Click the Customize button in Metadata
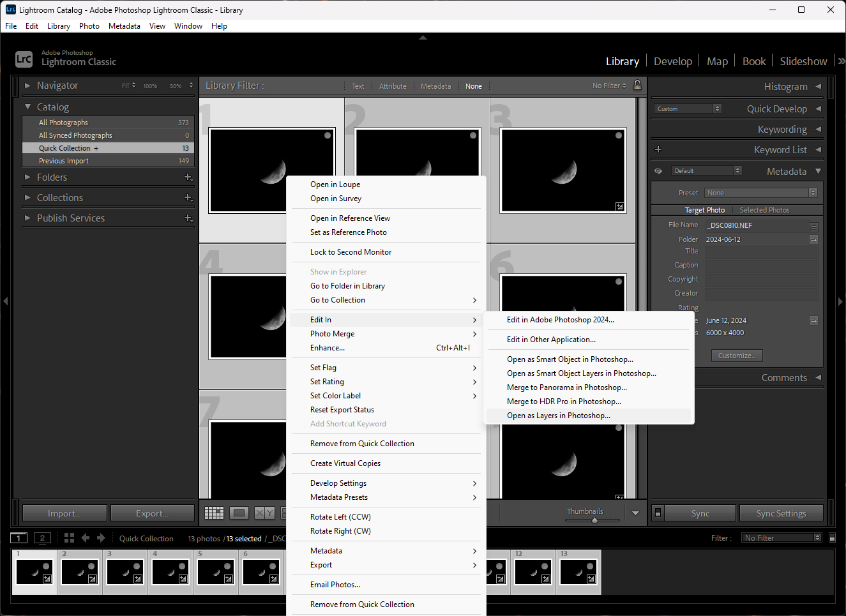This screenshot has width=846, height=616. (737, 356)
